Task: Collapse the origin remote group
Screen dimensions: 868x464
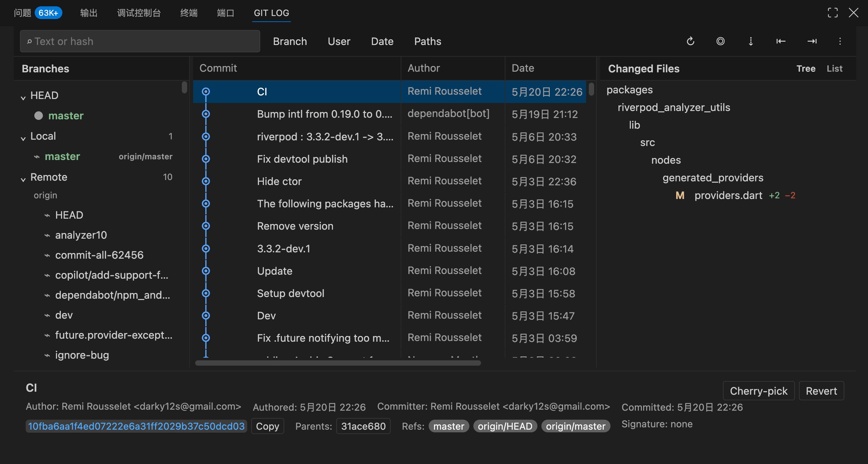Action: pos(45,195)
